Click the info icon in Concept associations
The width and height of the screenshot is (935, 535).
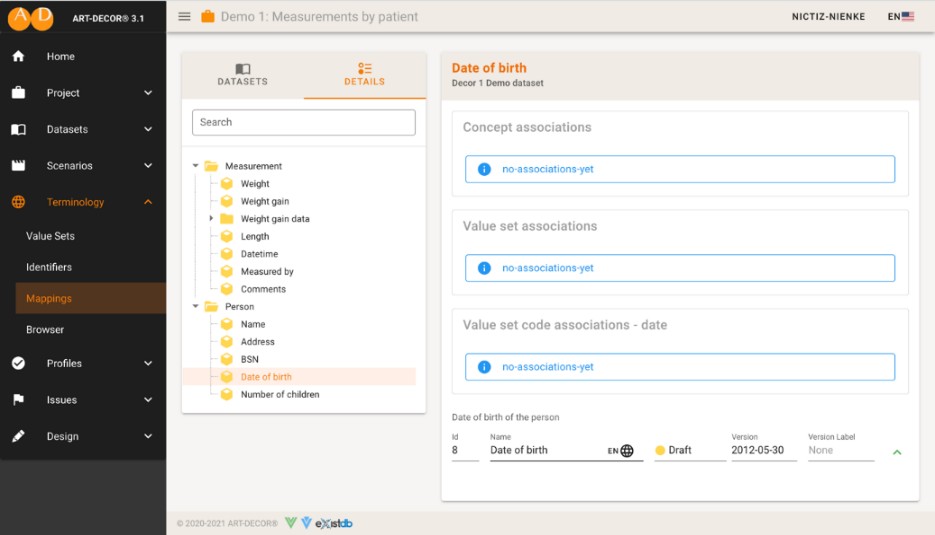pos(484,169)
